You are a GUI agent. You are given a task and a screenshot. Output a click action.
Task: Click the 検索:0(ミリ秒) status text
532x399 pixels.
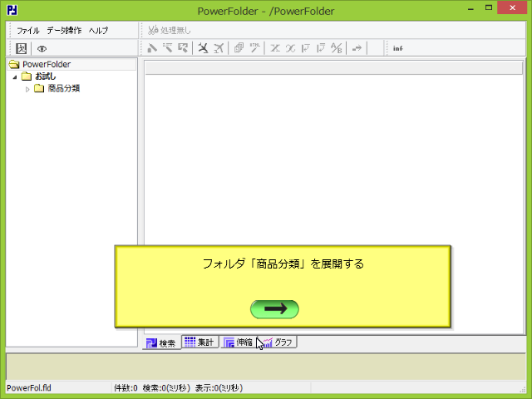coord(166,388)
